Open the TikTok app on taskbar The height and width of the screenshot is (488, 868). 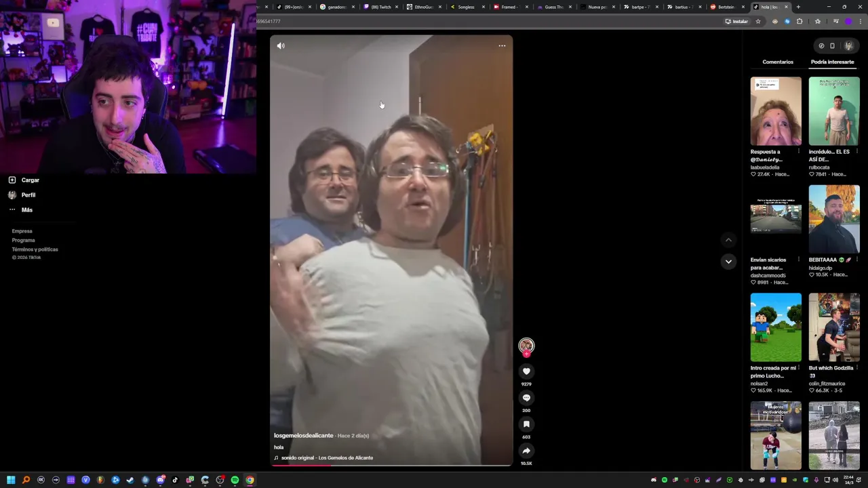pyautogui.click(x=175, y=480)
